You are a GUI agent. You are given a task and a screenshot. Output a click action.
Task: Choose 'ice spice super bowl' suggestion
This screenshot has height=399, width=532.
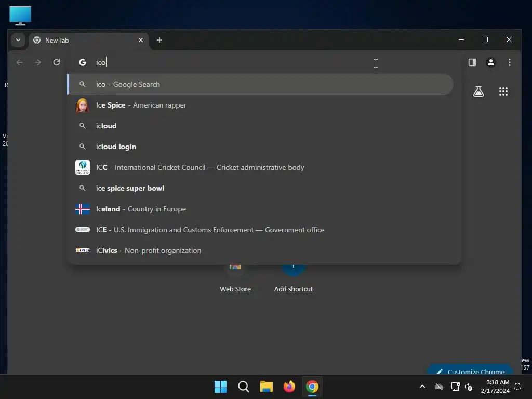tap(260, 188)
